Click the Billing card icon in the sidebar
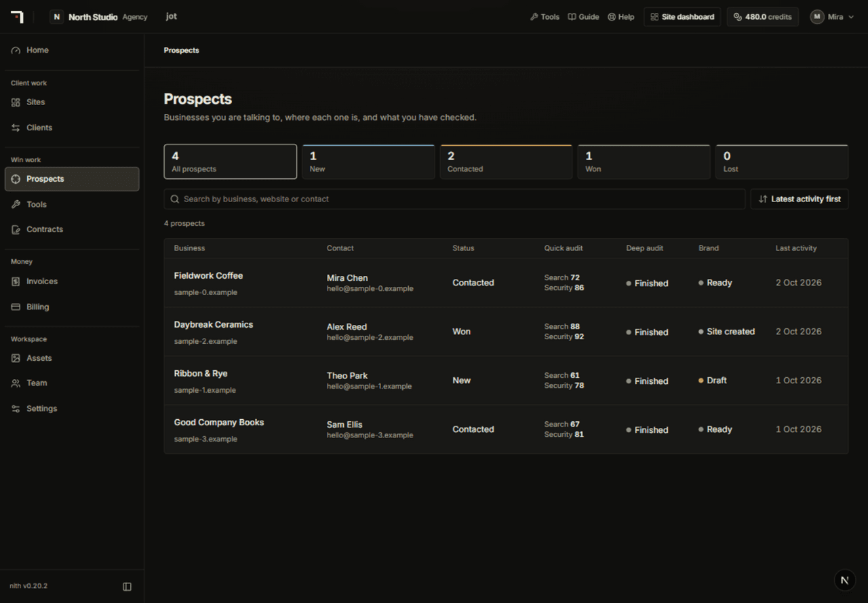Screen dimensions: 868x603 point(16,307)
